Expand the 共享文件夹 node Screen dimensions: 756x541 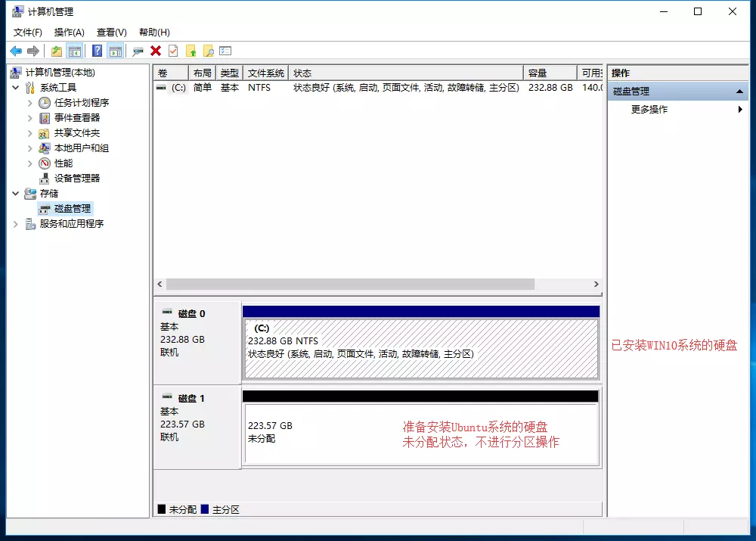(x=30, y=133)
